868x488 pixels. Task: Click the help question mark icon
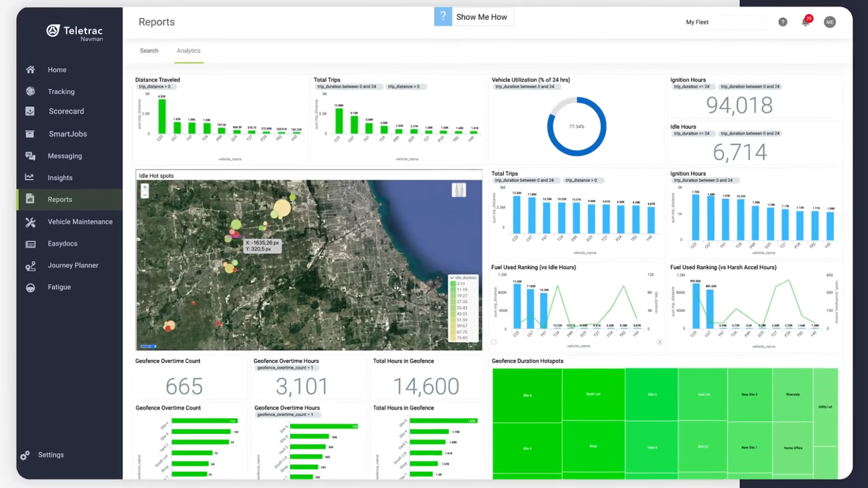pos(782,22)
